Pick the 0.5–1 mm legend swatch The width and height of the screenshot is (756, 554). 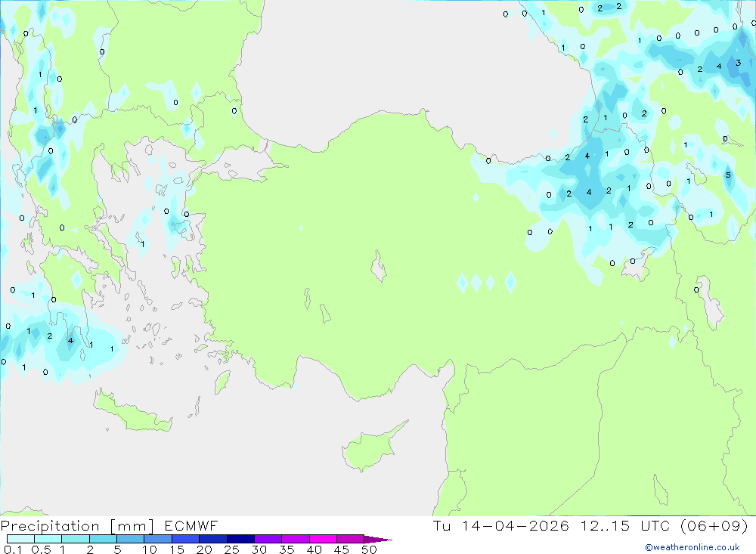point(48,539)
